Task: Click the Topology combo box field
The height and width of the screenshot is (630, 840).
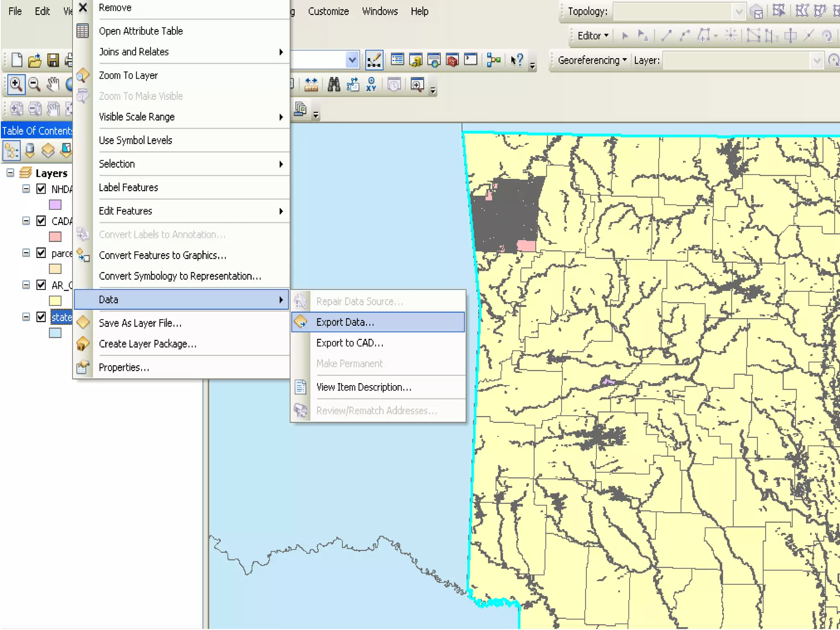Action: 673,11
